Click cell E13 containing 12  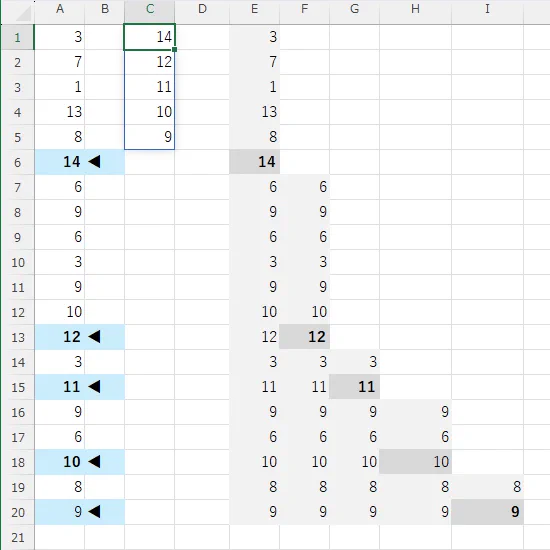[x=255, y=337]
